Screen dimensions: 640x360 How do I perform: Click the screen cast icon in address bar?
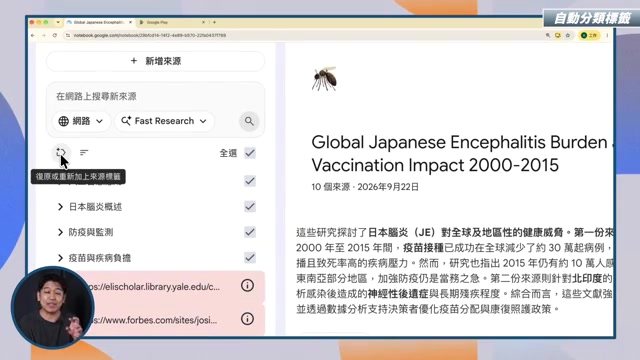[x=558, y=36]
